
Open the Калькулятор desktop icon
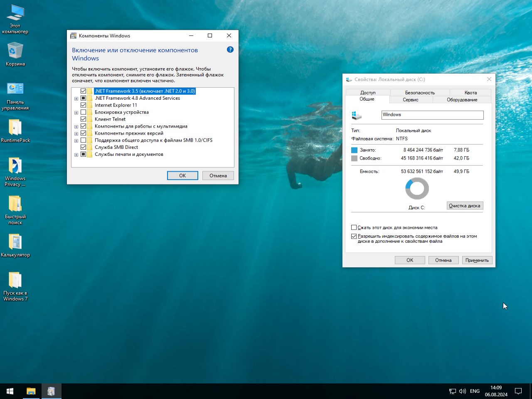coord(15,242)
